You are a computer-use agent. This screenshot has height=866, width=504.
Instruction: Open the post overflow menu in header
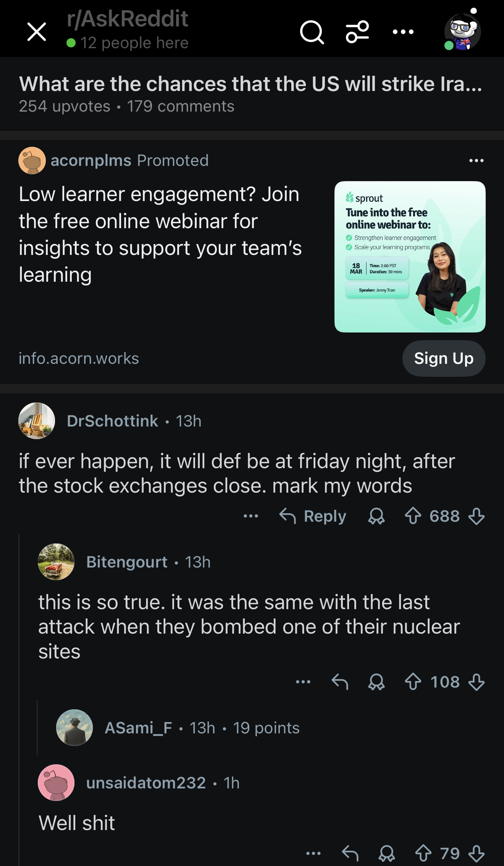(x=403, y=32)
